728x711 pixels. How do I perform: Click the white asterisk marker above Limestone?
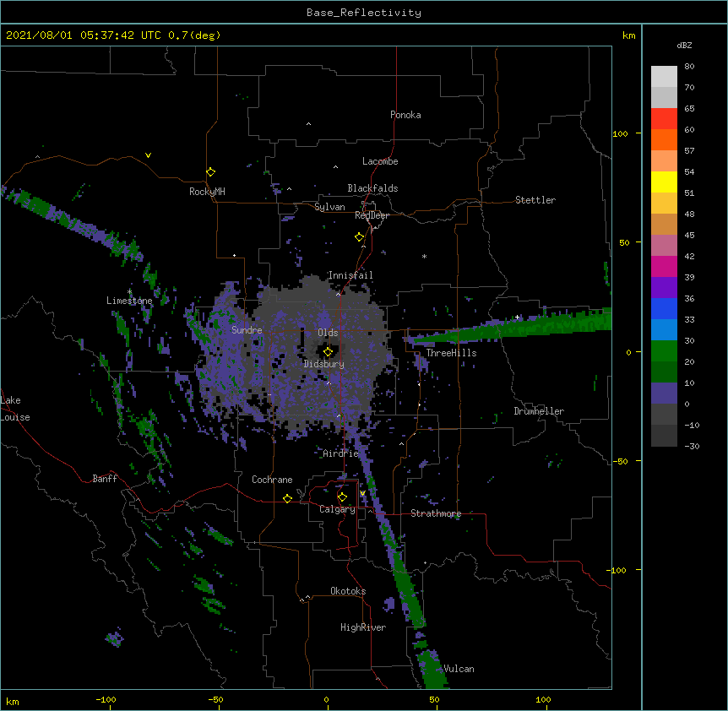point(129,291)
